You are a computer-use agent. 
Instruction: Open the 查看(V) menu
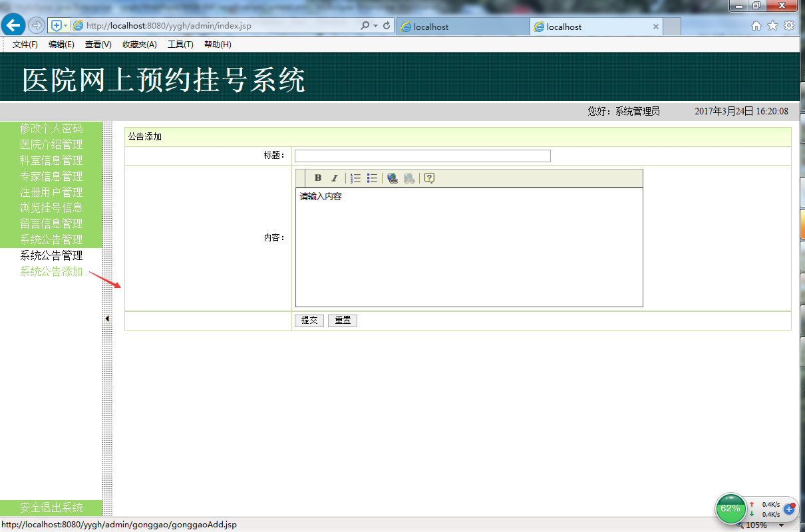click(x=98, y=45)
